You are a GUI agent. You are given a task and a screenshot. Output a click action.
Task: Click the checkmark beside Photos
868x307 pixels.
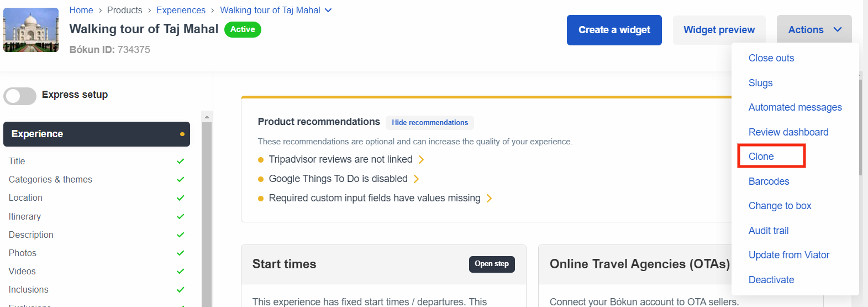180,253
